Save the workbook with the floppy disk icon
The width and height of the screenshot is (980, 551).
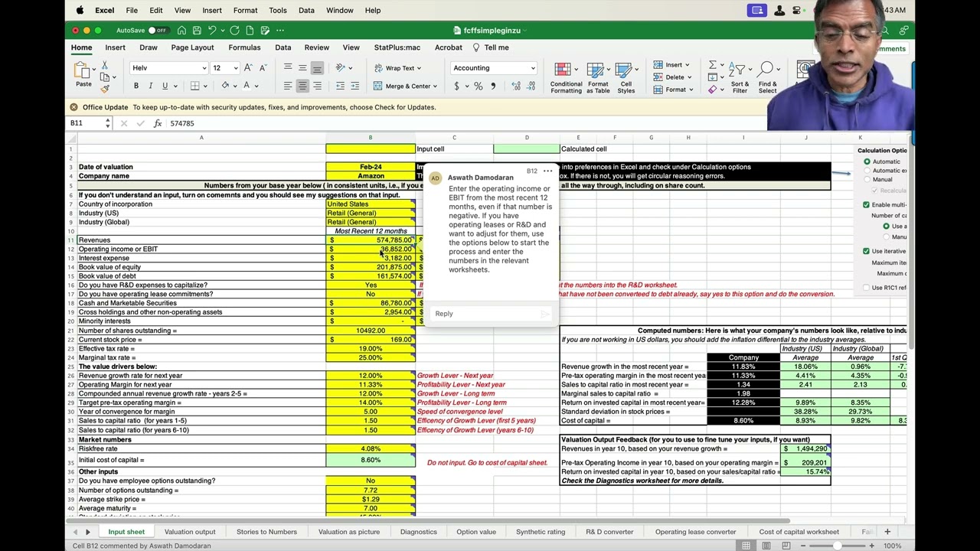point(197,31)
